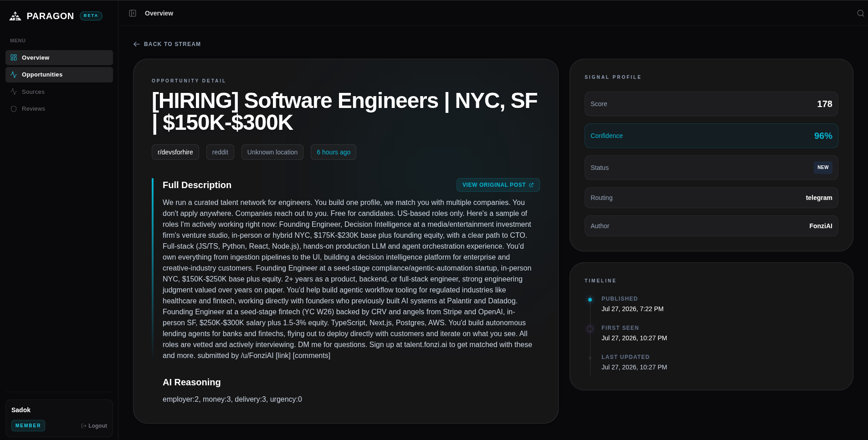Click the Timeline section label
The width and height of the screenshot is (868, 440).
(601, 281)
